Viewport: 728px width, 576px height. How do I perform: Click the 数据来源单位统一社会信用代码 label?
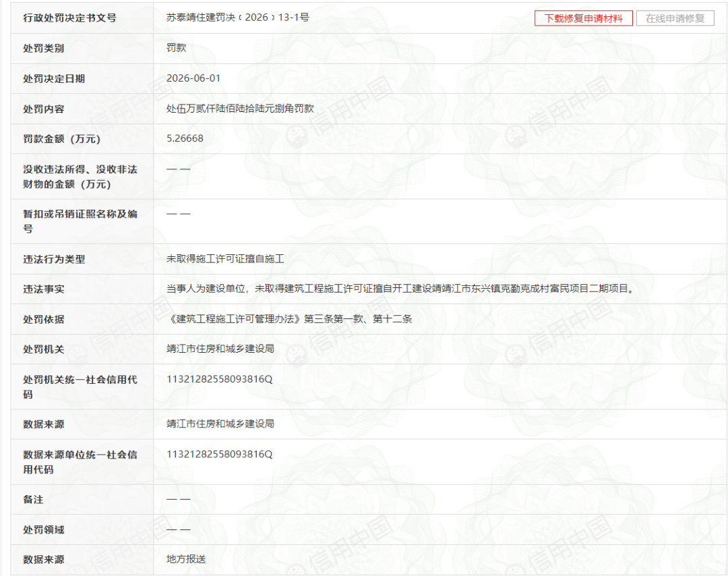80,462
